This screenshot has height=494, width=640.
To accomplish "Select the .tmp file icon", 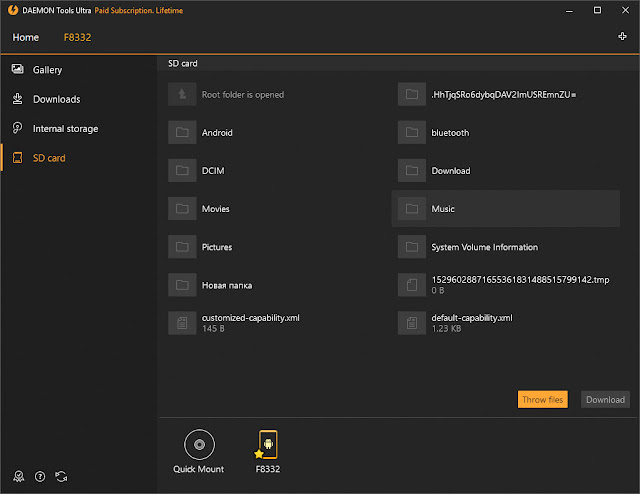I will click(412, 285).
